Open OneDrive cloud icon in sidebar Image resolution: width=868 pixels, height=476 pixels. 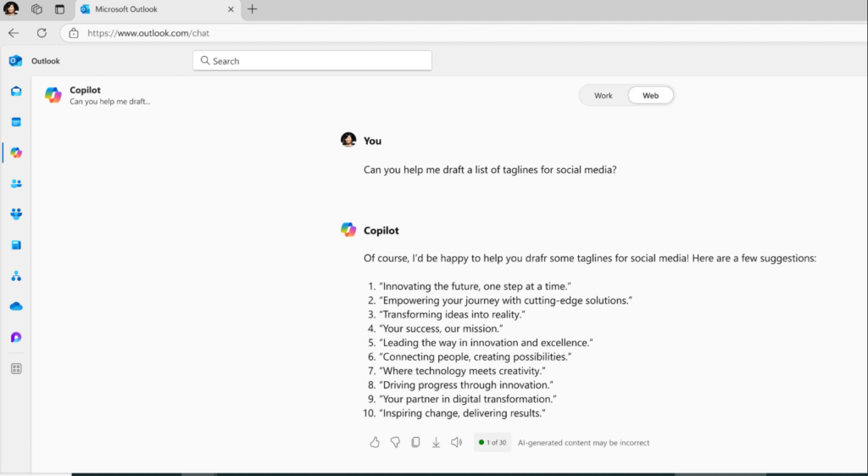(x=16, y=306)
